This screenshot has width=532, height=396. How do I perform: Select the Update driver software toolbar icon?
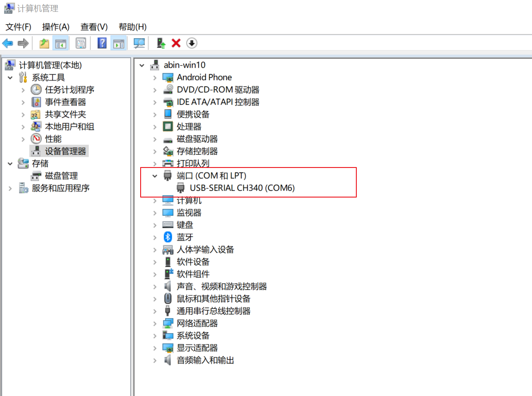[160, 43]
